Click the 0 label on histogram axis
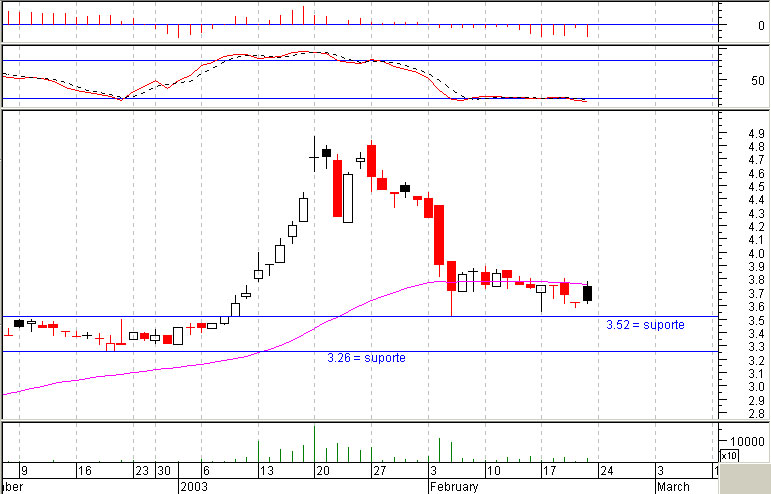Screen dimensions: 771x494 click(761, 26)
